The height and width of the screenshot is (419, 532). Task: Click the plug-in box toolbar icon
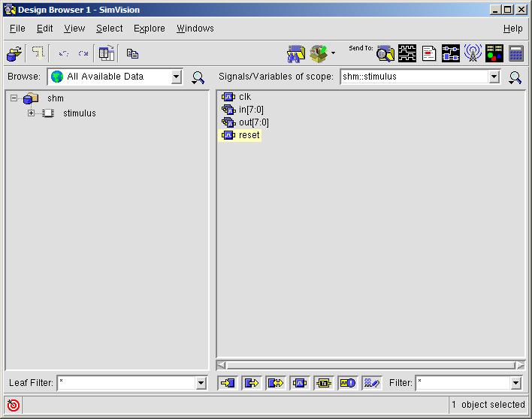[319, 53]
